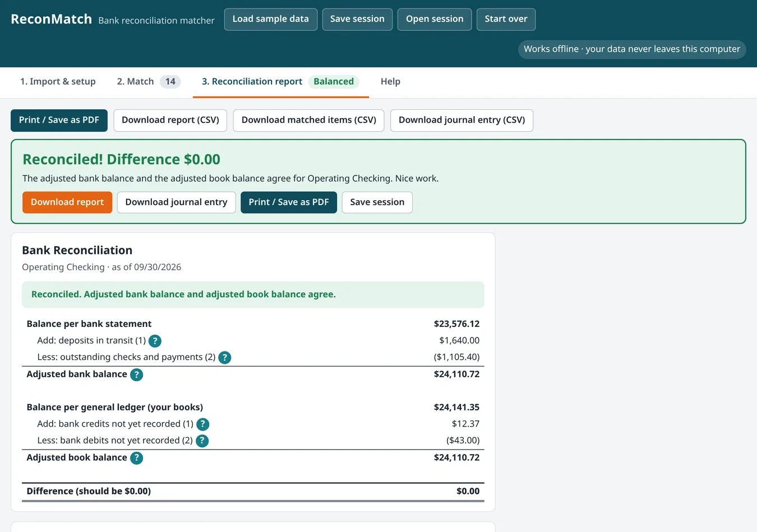Screen dimensions: 757x532
Task: Download matched items (CSV)
Action: point(309,121)
